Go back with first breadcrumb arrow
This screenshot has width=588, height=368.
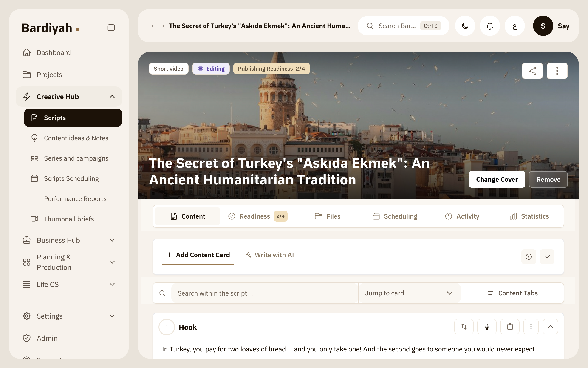[153, 26]
